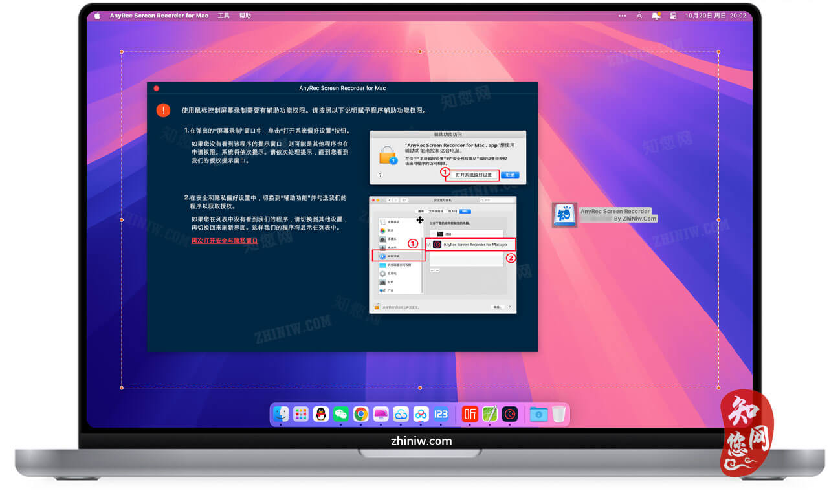Select AnyRec Screen Recorder desktop disk icon
The width and height of the screenshot is (840, 504).
[x=564, y=215]
